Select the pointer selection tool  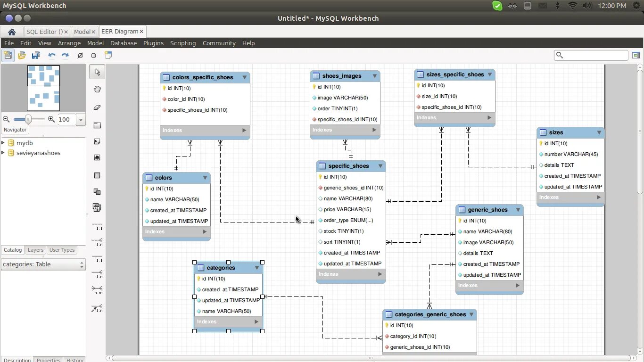pyautogui.click(x=97, y=72)
